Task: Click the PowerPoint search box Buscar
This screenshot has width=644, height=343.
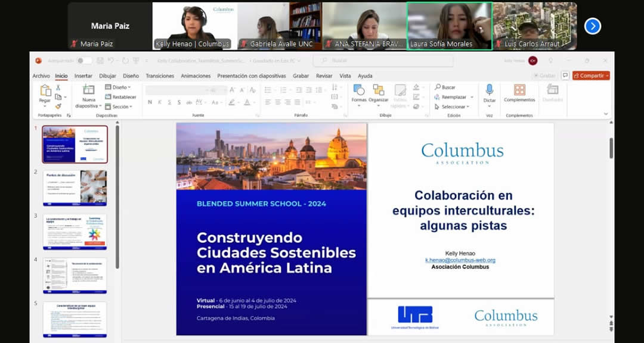Action: (383, 61)
